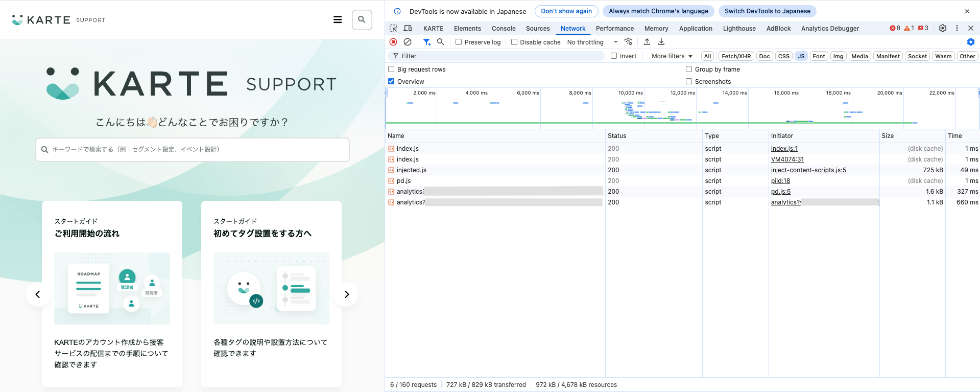The width and height of the screenshot is (980, 392).
Task: Enable the Disable cache checkbox
Action: tap(514, 42)
